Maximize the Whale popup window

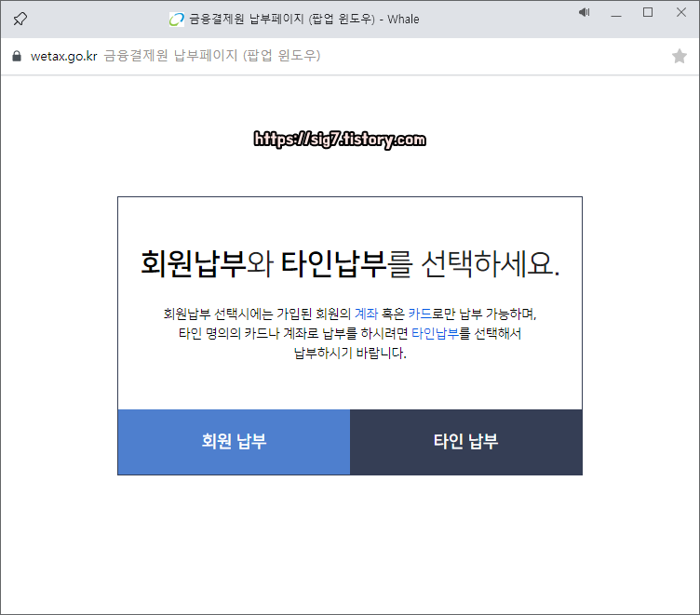(648, 12)
